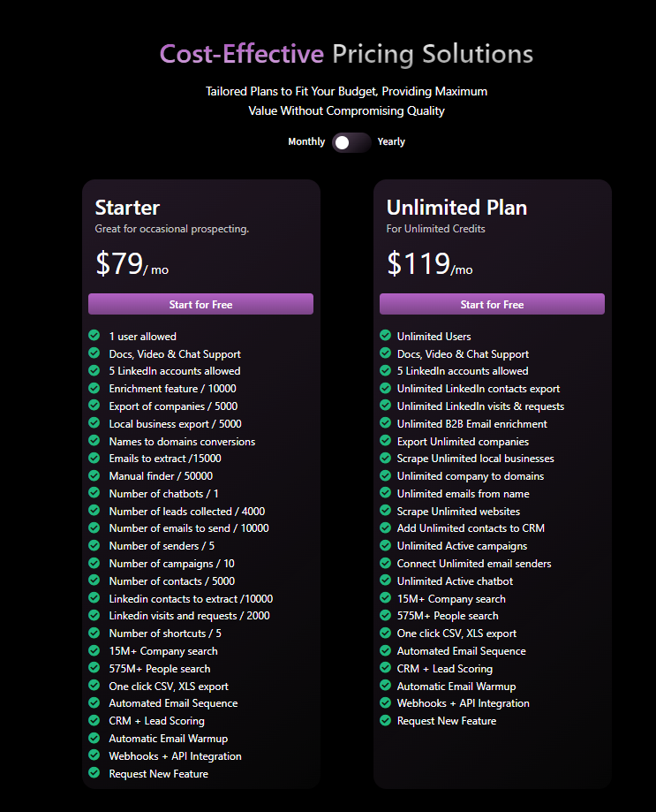Click the checkmark beside 'Scrape Unlimited websites'
656x812 pixels.
coord(386,510)
